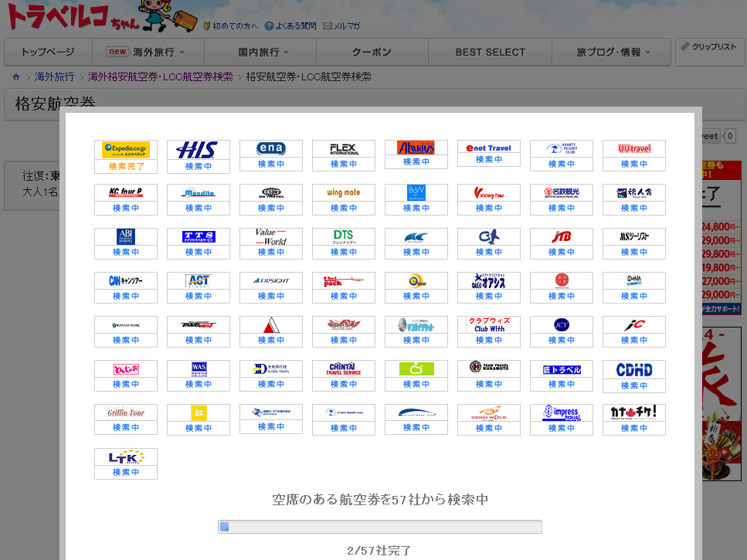This screenshot has width=747, height=560.
Task: Expand the 国内旅行 dropdown menu
Action: click(260, 52)
